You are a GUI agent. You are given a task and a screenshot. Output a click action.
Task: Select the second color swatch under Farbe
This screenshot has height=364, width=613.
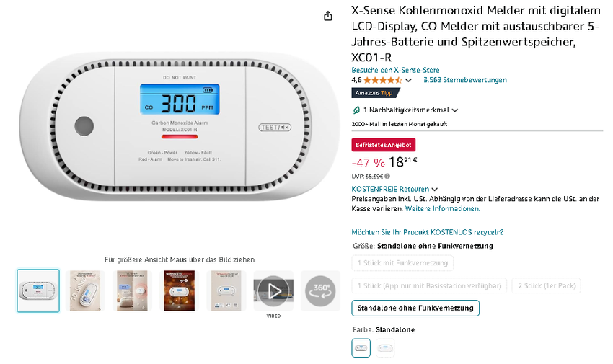click(x=385, y=348)
